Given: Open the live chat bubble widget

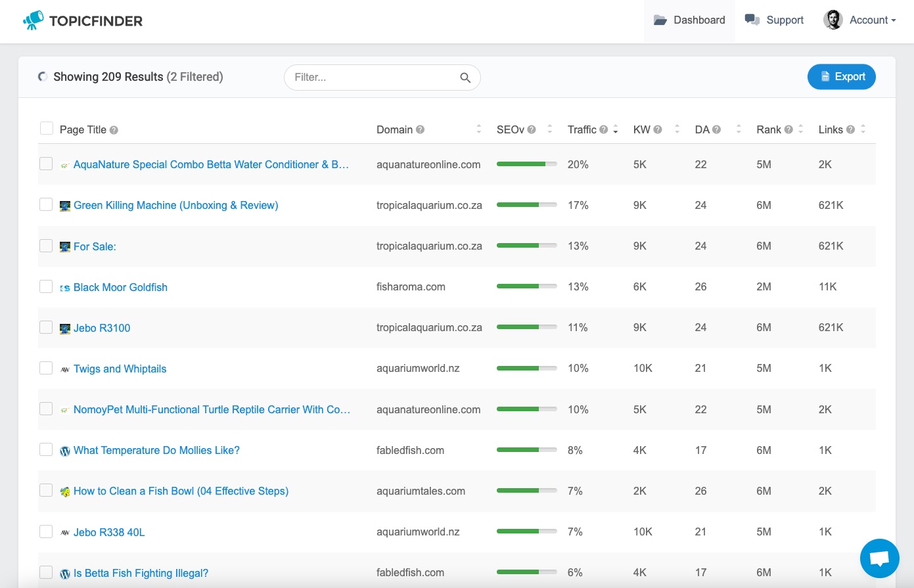Looking at the screenshot, I should (x=879, y=558).
